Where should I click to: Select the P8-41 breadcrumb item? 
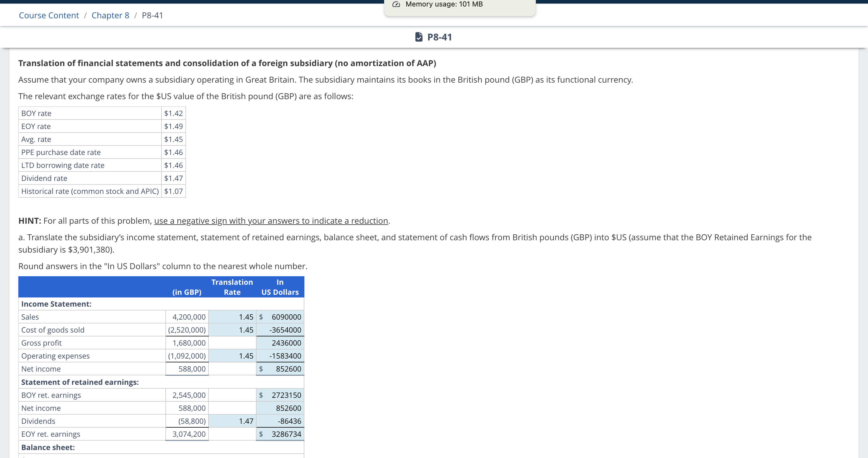pyautogui.click(x=152, y=15)
